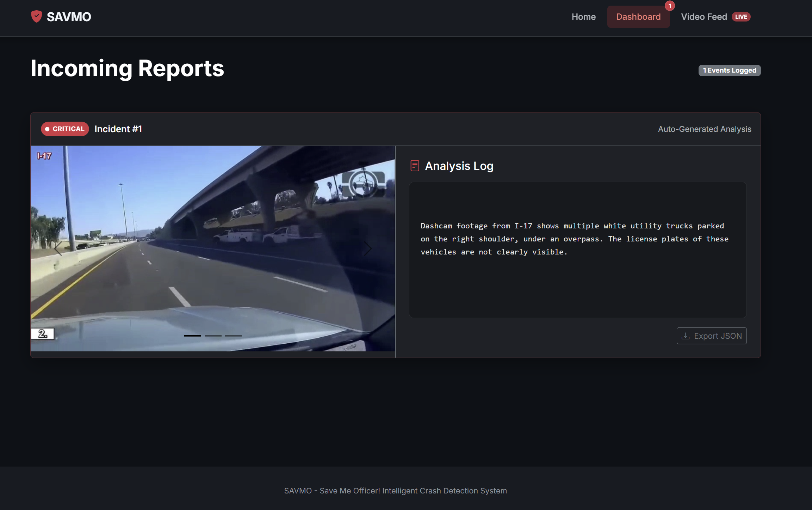Click the CRITICAL severity badge
The height and width of the screenshot is (510, 812).
(x=65, y=129)
